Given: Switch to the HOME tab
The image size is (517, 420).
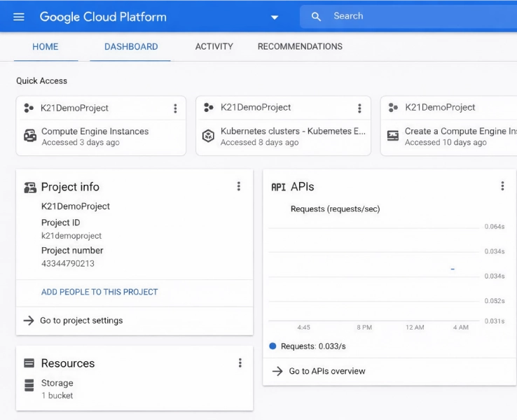Looking at the screenshot, I should [x=46, y=47].
